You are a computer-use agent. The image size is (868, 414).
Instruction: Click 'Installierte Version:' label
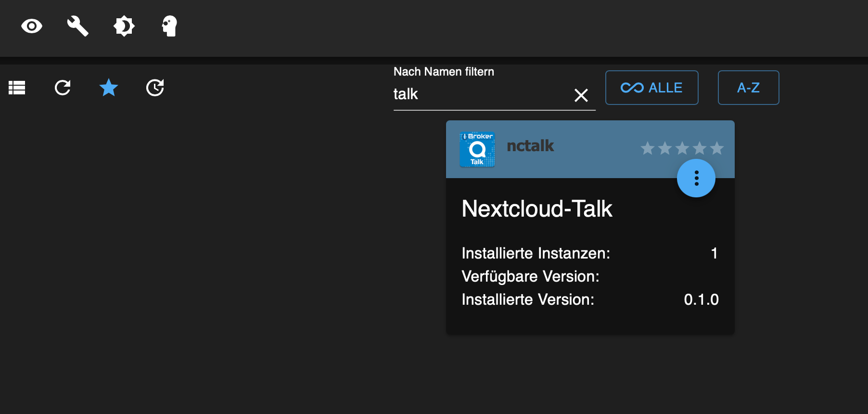coord(528,299)
